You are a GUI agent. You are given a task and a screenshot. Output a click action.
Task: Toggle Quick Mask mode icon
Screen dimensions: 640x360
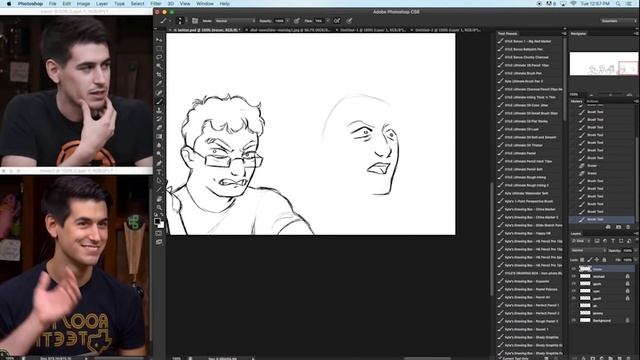159,233
